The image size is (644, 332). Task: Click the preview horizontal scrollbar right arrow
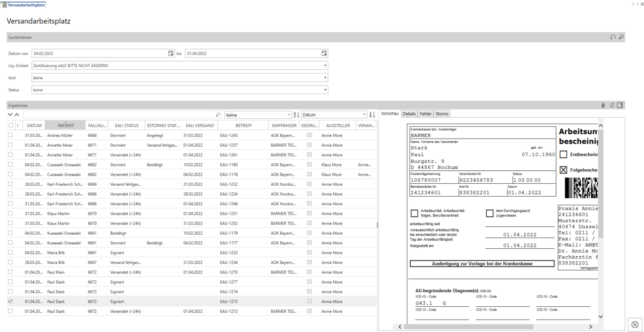click(591, 327)
